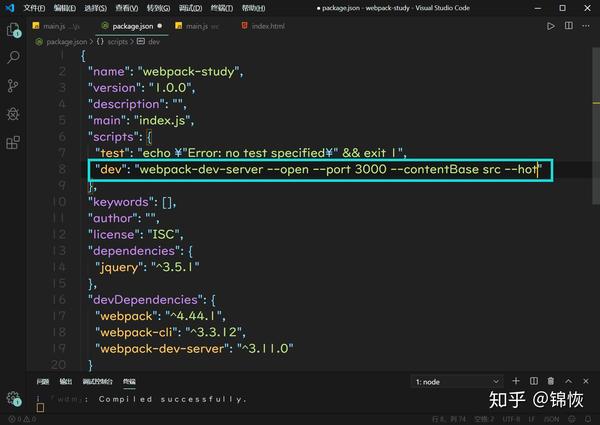
Task: Open the terminal selector dropdown 1: node
Action: pyautogui.click(x=457, y=382)
